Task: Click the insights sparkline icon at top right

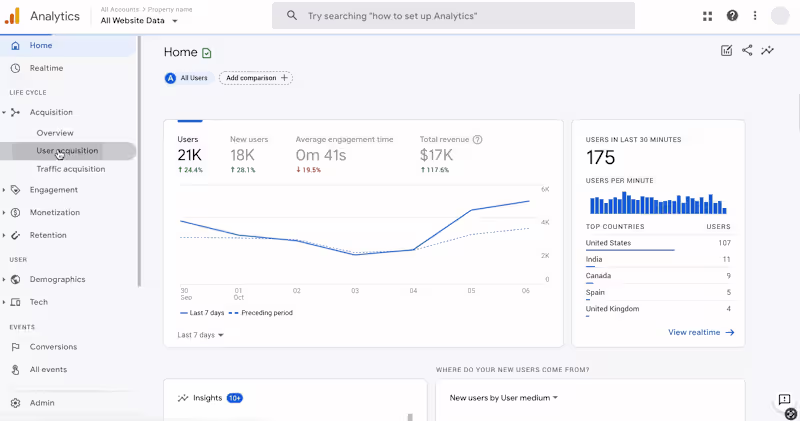Action: (x=767, y=51)
